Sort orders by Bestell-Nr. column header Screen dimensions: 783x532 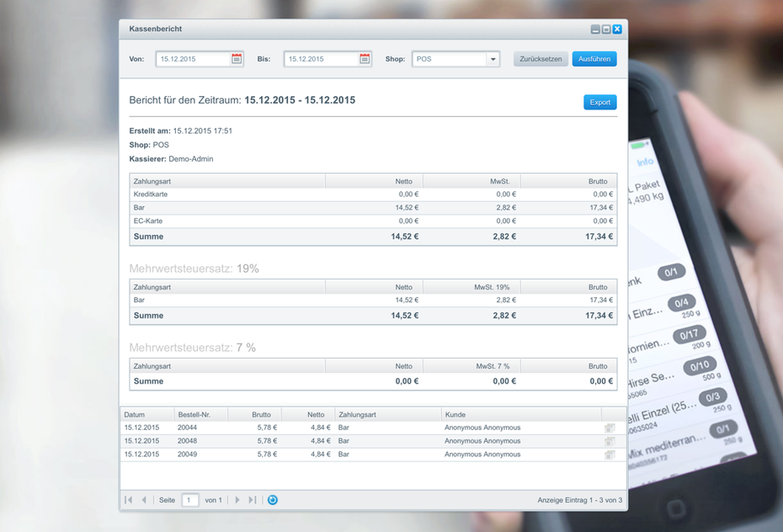200,415
